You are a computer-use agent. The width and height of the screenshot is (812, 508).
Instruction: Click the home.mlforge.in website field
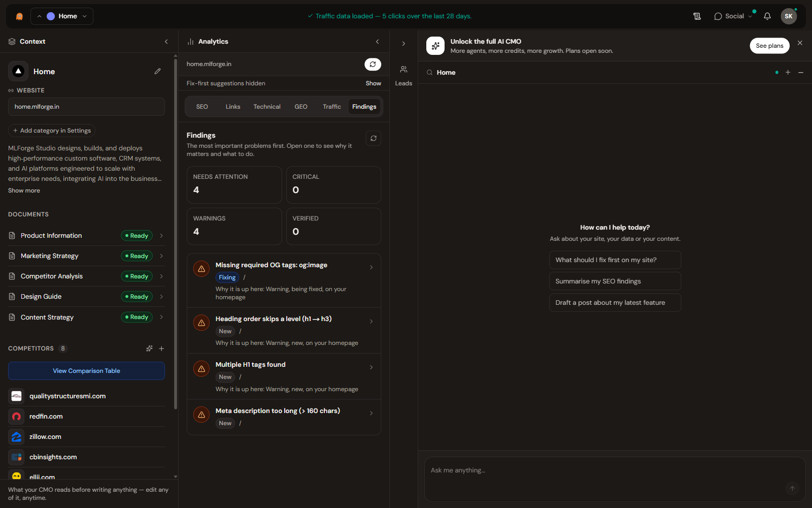point(86,107)
